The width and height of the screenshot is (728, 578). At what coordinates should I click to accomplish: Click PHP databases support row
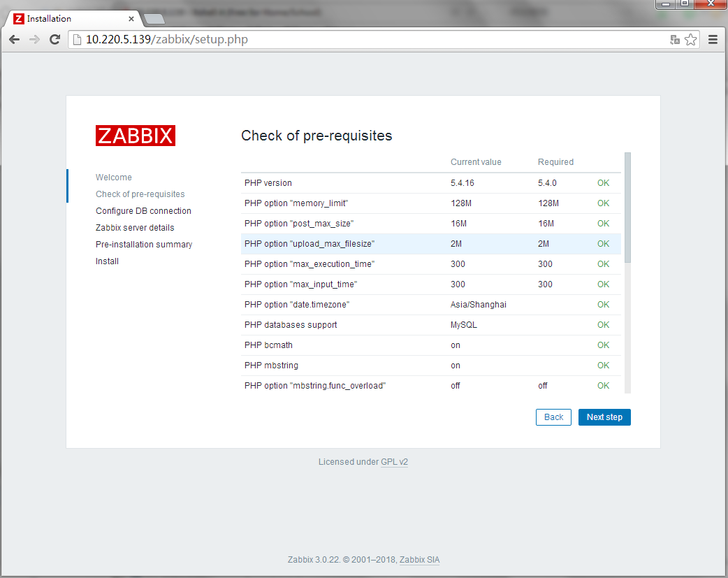pos(431,325)
